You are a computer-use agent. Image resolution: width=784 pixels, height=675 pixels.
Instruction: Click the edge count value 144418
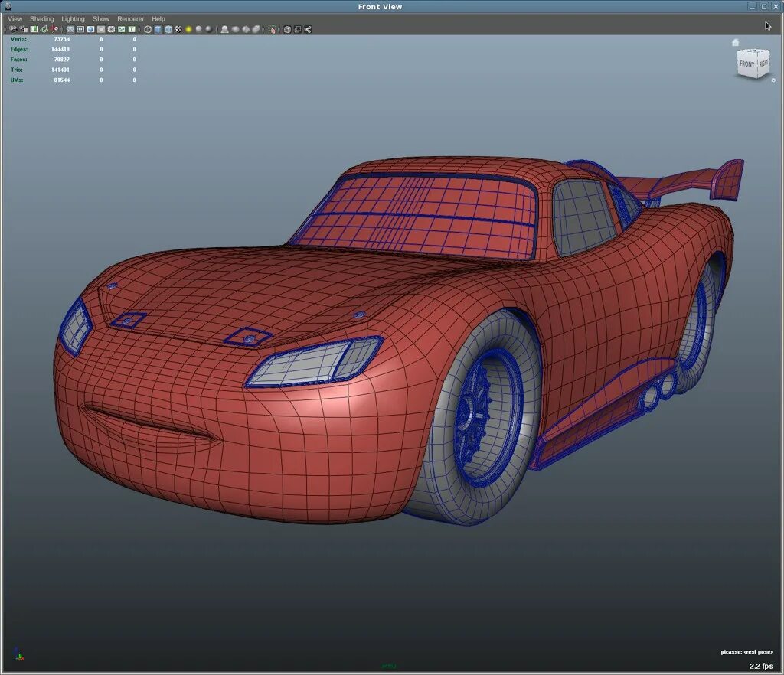coord(60,50)
